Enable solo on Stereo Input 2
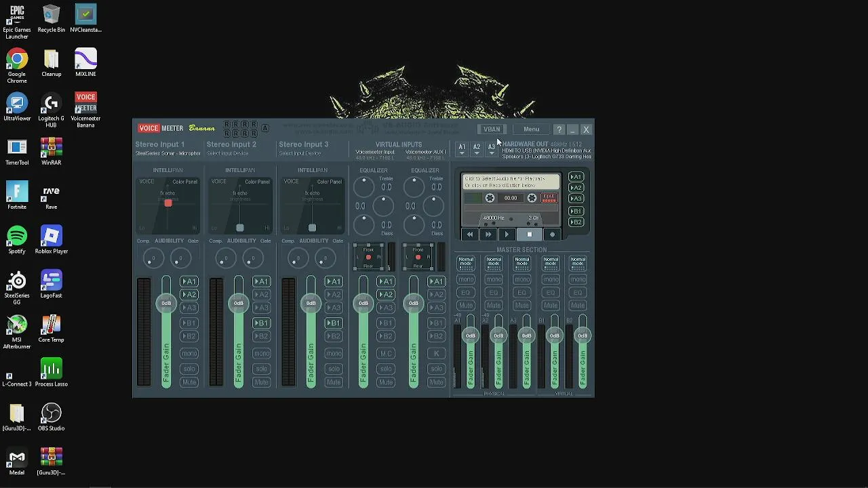The height and width of the screenshot is (488, 868). coord(261,369)
